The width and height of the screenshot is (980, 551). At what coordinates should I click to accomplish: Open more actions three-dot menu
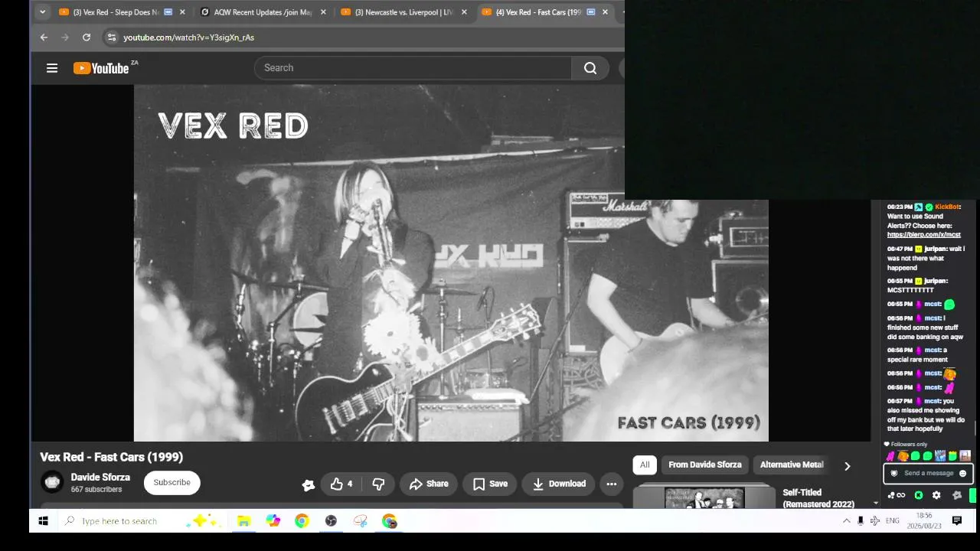tap(611, 484)
